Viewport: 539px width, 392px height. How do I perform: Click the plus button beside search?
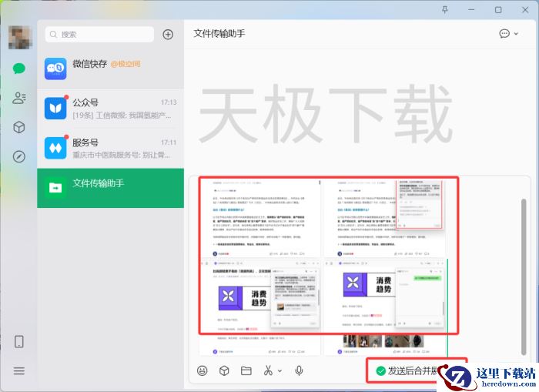coord(168,35)
